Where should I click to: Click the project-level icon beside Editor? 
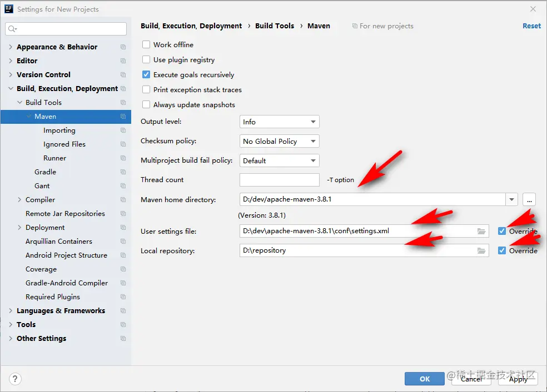click(123, 61)
